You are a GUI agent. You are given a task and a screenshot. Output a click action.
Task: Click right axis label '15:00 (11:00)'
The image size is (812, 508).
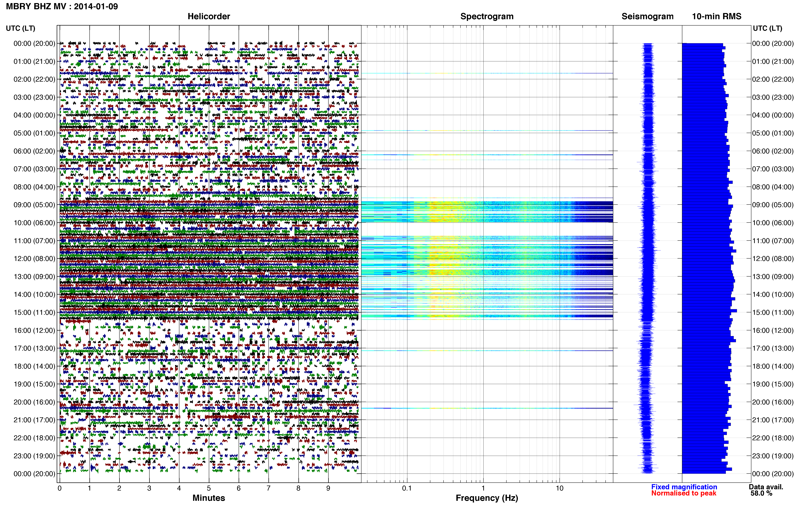point(773,312)
